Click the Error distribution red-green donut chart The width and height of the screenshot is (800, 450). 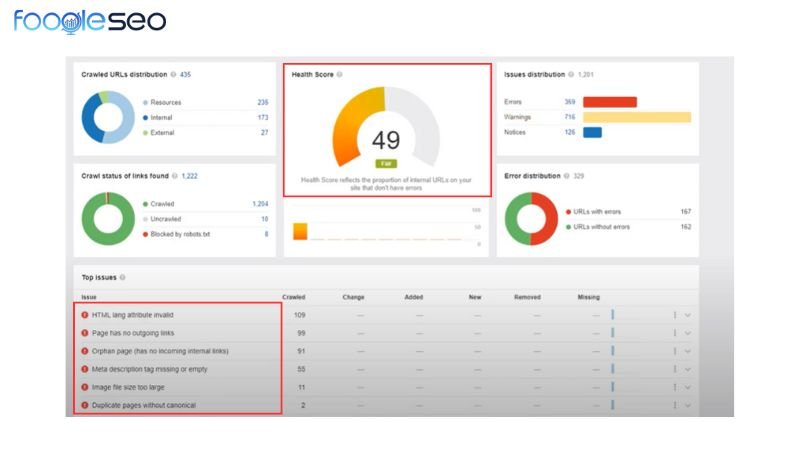tap(531, 219)
